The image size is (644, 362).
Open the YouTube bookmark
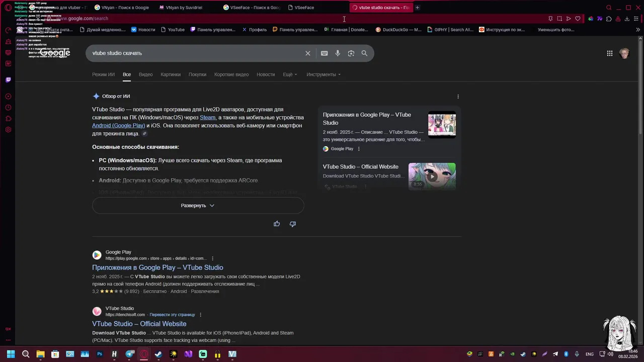point(172,30)
